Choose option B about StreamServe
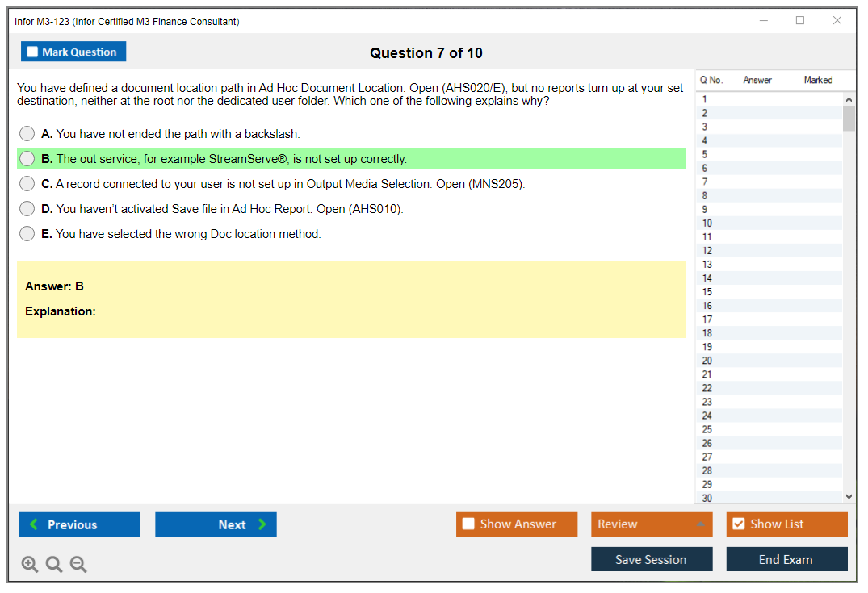This screenshot has width=868, height=593. click(x=27, y=159)
